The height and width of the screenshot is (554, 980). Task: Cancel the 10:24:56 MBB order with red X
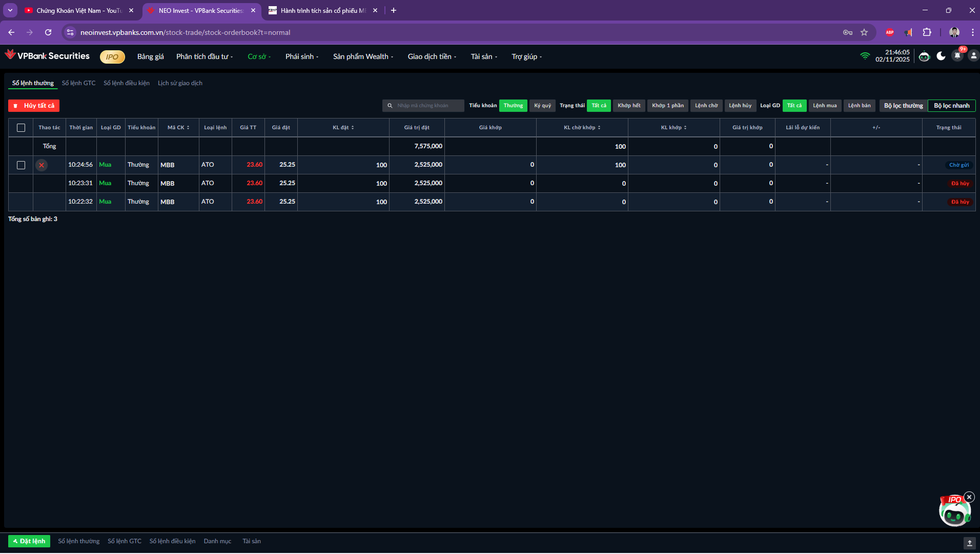[x=42, y=165]
